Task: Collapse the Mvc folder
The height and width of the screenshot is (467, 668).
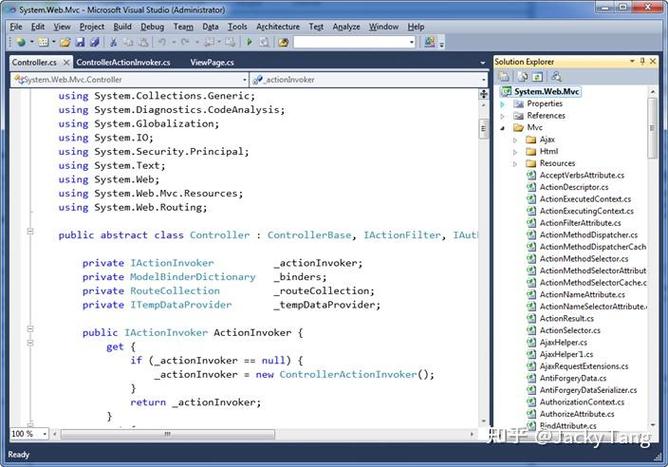Action: [x=503, y=128]
